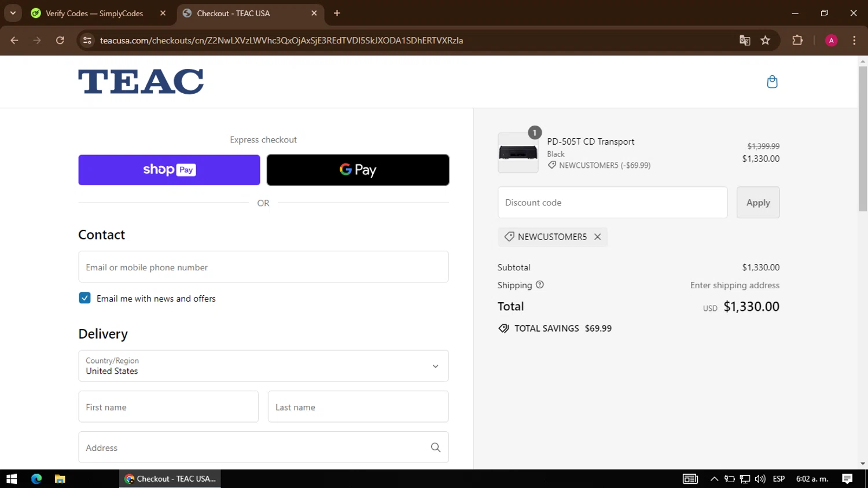Screen dimensions: 868x488
Task: Open the Google Translate icon in address bar
Action: coord(745,41)
